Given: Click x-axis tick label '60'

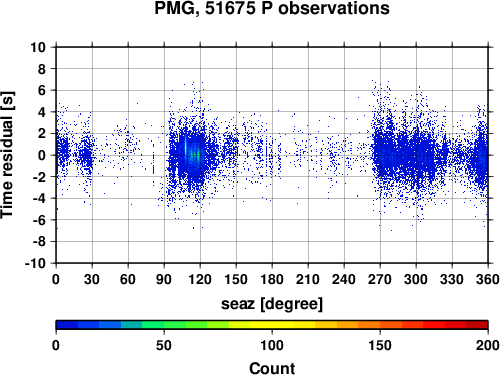Looking at the screenshot, I should pos(128,279).
